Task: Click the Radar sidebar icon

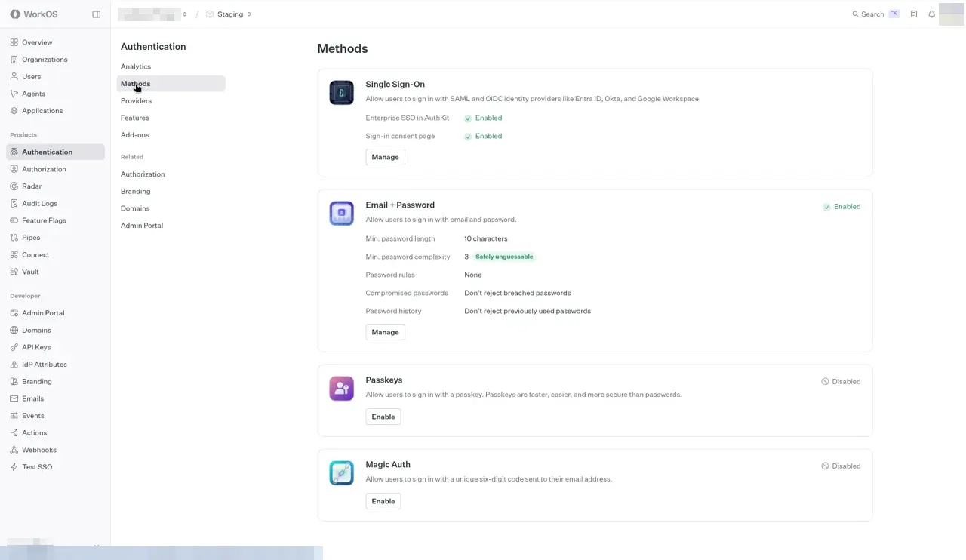Action: coord(14,186)
